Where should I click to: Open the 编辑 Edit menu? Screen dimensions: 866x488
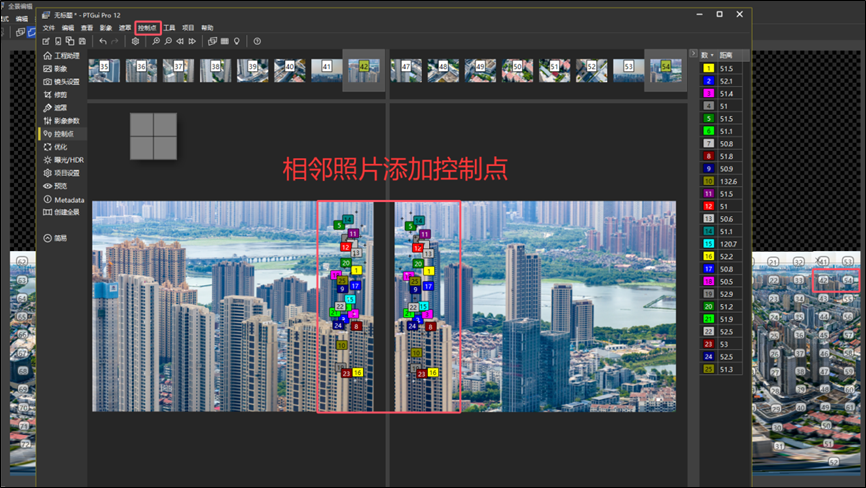pos(68,28)
